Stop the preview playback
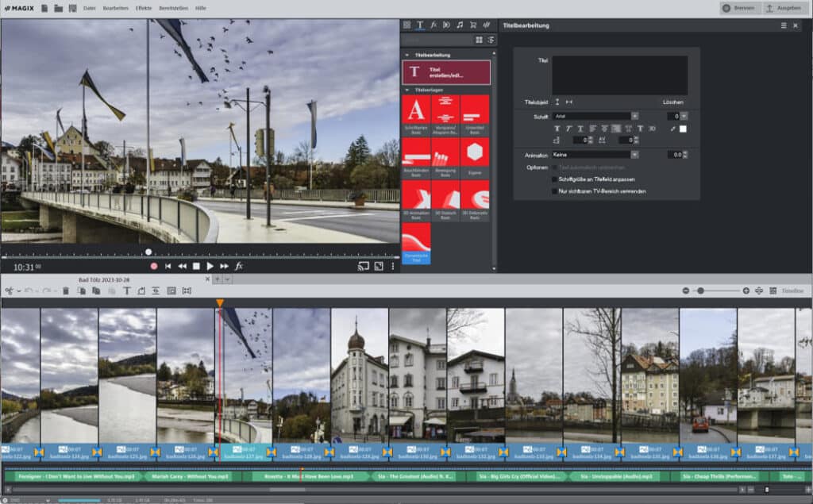813x504 pixels. click(x=196, y=266)
